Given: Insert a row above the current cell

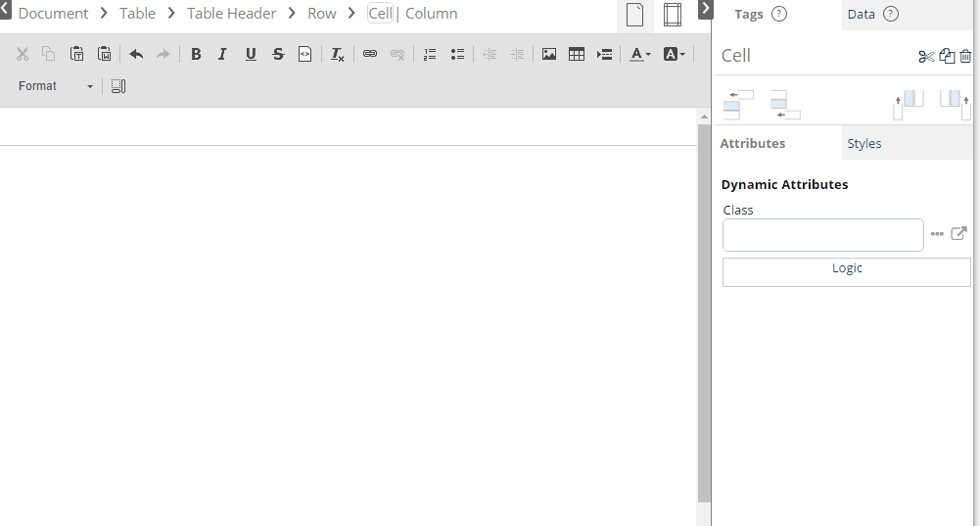Looking at the screenshot, I should pos(738,103).
